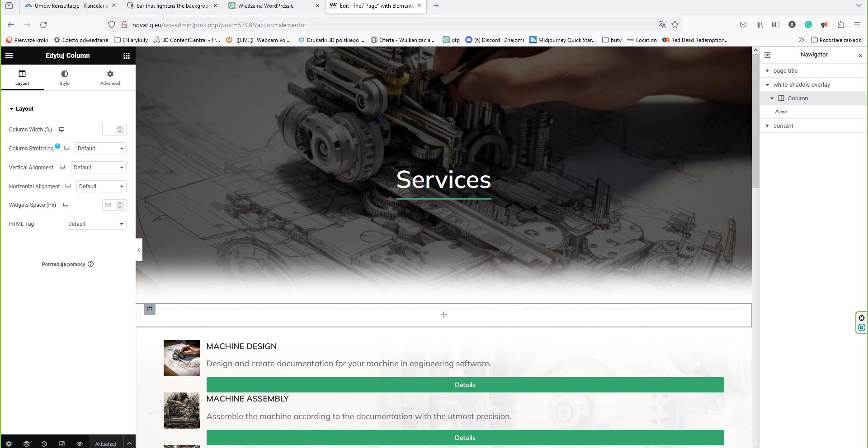Reload the current page
The image size is (868, 448).
[x=43, y=25]
